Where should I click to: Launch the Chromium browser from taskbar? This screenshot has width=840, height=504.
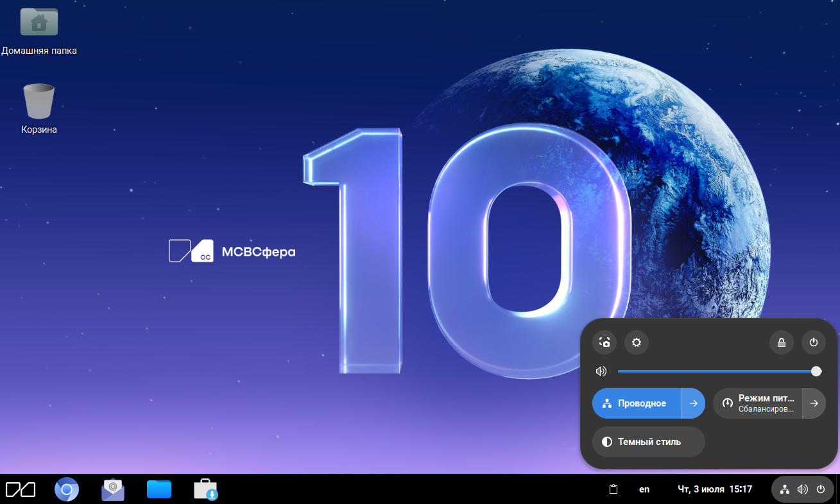pyautogui.click(x=66, y=490)
